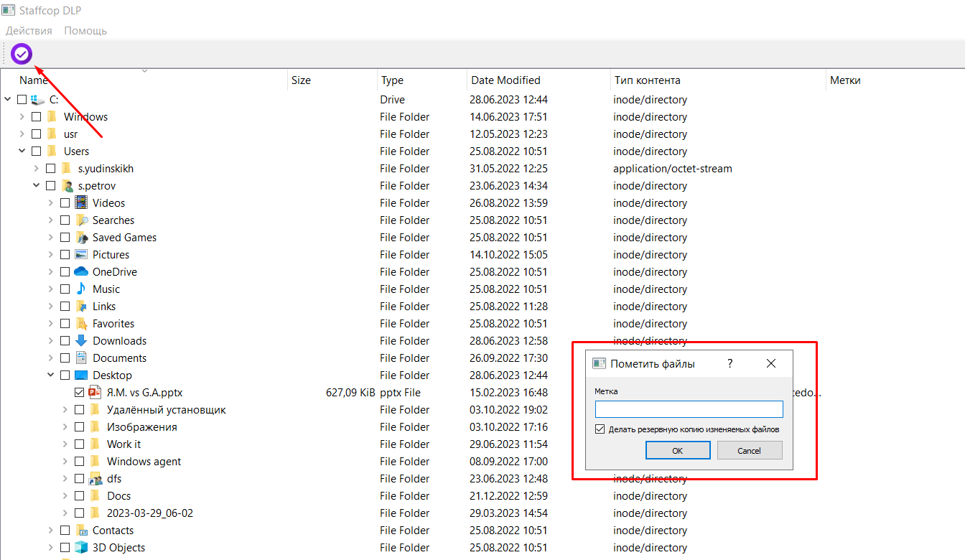Click the purple checkmark tag-files toolbar icon
This screenshot has width=965, height=560.
coord(22,54)
